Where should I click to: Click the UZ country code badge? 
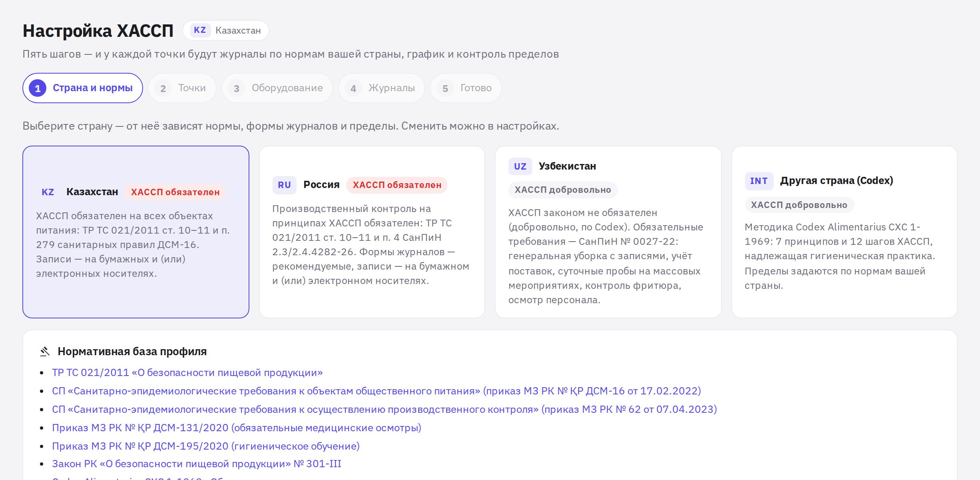[520, 166]
